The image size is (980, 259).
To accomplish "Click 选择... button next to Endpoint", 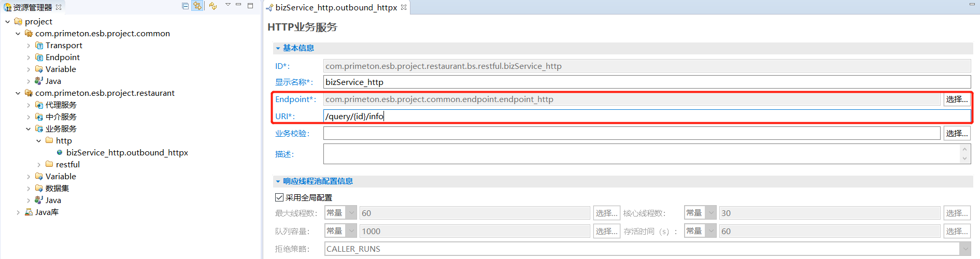I will pyautogui.click(x=957, y=99).
